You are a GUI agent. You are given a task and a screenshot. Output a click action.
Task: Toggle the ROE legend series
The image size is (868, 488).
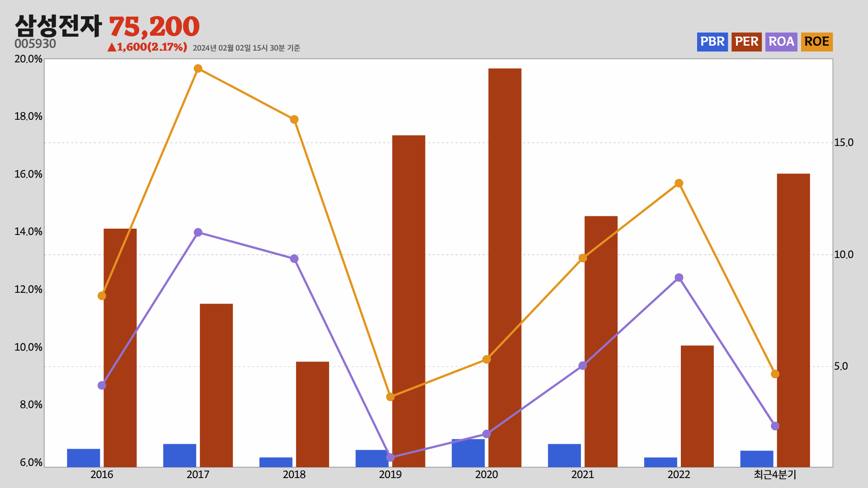tap(816, 42)
